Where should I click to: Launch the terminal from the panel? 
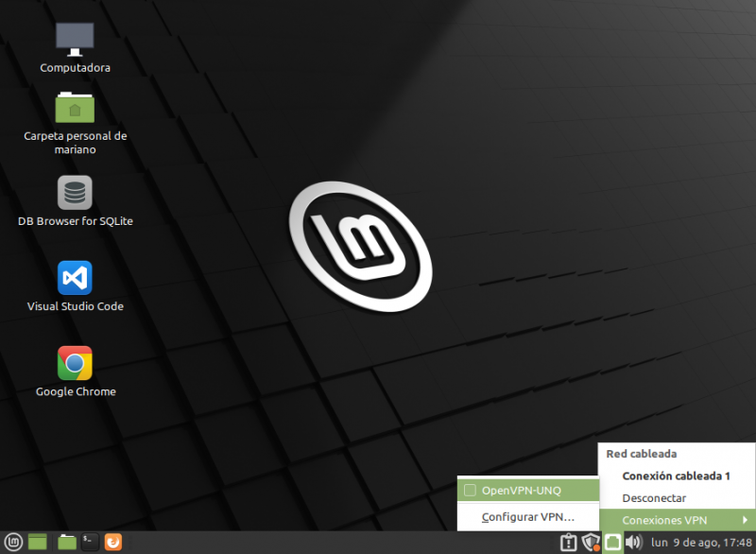[90, 543]
